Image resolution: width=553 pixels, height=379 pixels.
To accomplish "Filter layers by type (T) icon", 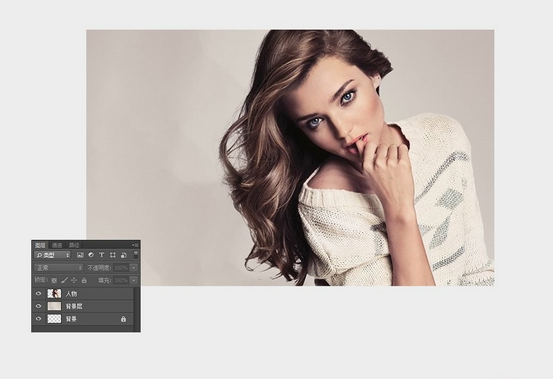I will [102, 255].
